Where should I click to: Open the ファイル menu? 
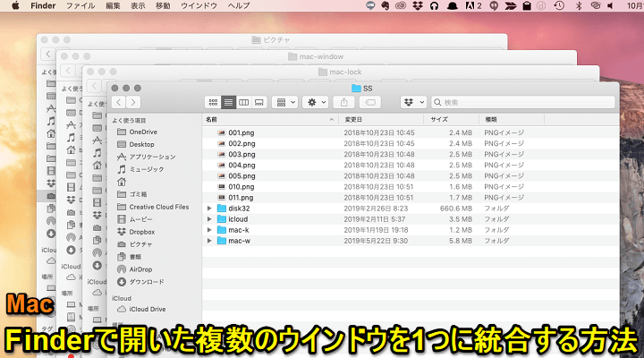pos(80,5)
